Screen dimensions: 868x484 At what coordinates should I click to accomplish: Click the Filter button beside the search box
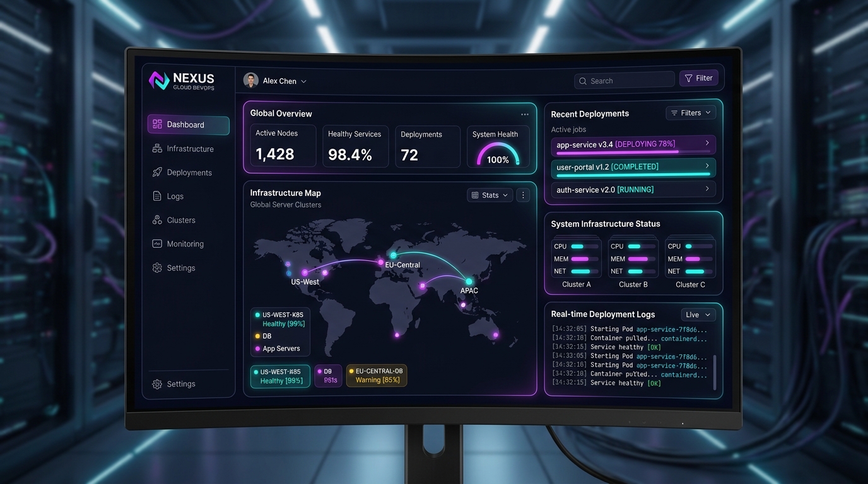click(698, 79)
